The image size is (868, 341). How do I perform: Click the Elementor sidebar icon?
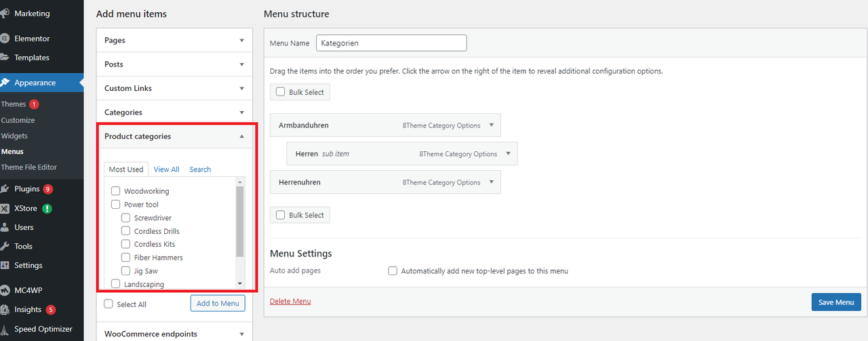4,39
